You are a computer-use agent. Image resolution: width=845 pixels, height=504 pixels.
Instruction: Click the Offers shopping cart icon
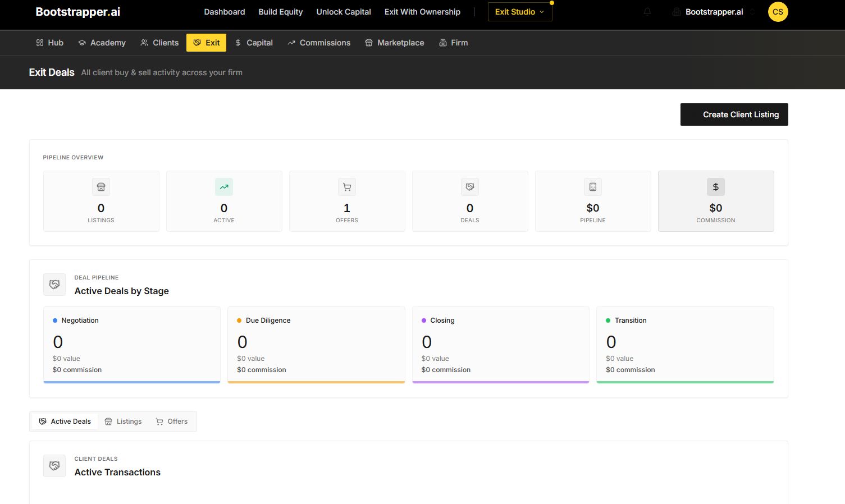pyautogui.click(x=347, y=187)
